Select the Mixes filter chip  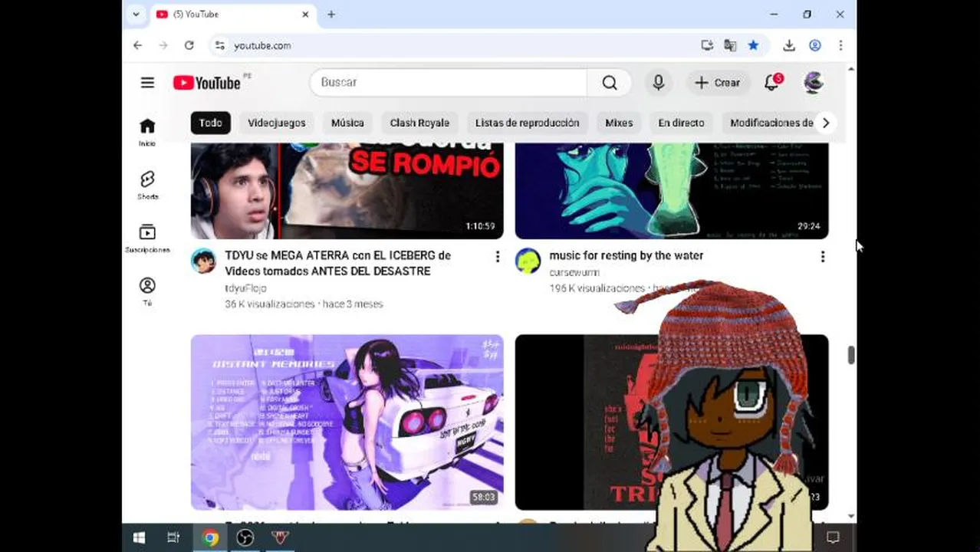pyautogui.click(x=619, y=123)
